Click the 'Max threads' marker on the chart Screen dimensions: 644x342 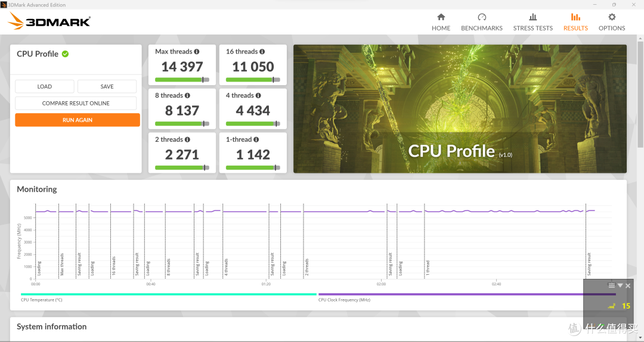[x=62, y=265]
